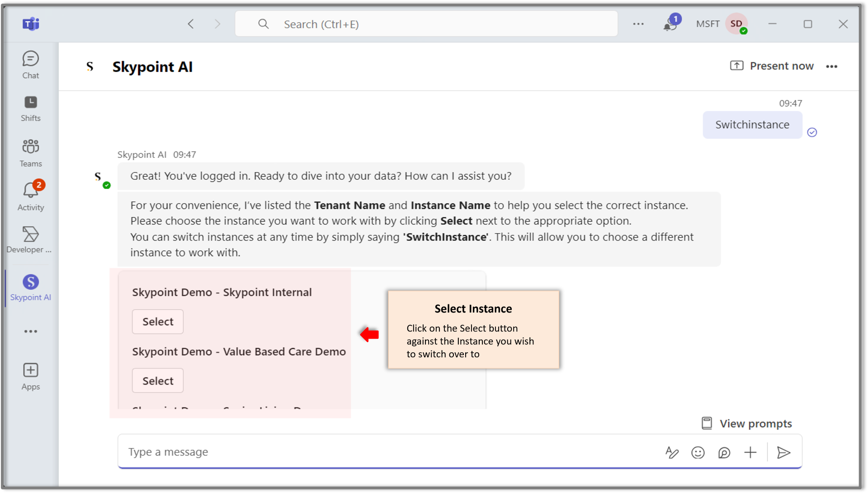Click Present now button
Viewport: 868px width, 493px height.
pyautogui.click(x=772, y=66)
